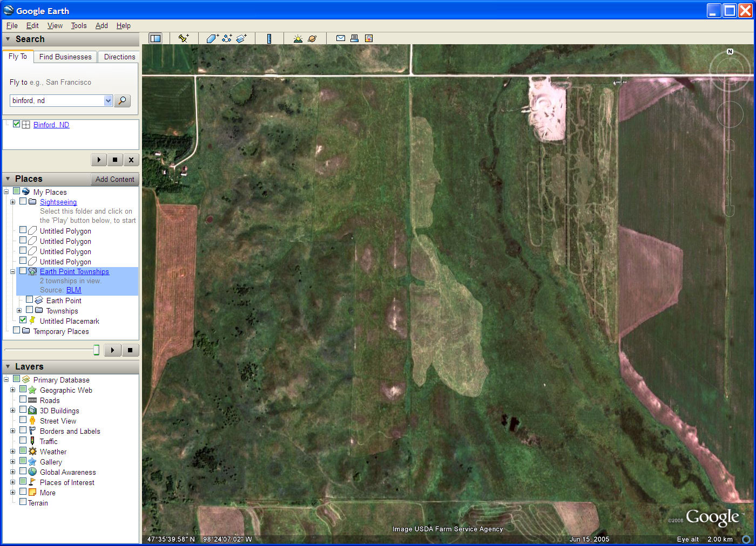The height and width of the screenshot is (546, 756).
Task: Click the 3D Buildings layer icon
Action: (32, 411)
